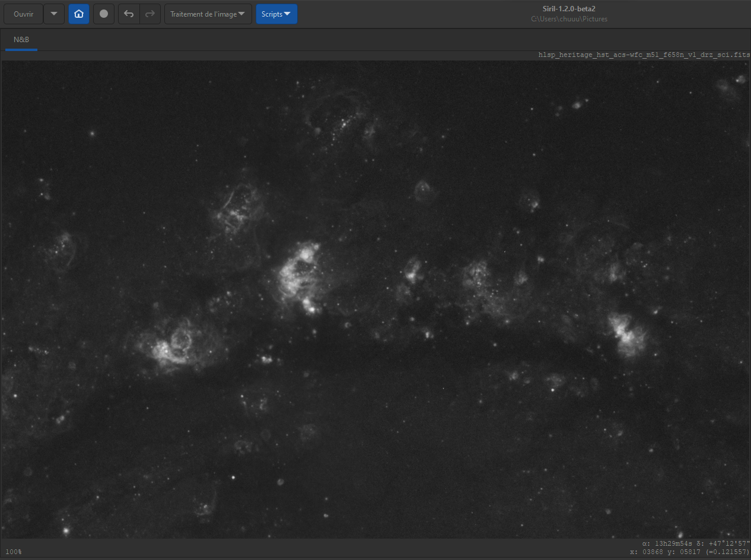Expand the recent files arrow beside Ouvrir
Viewport: 751px width, 560px height.
54,14
